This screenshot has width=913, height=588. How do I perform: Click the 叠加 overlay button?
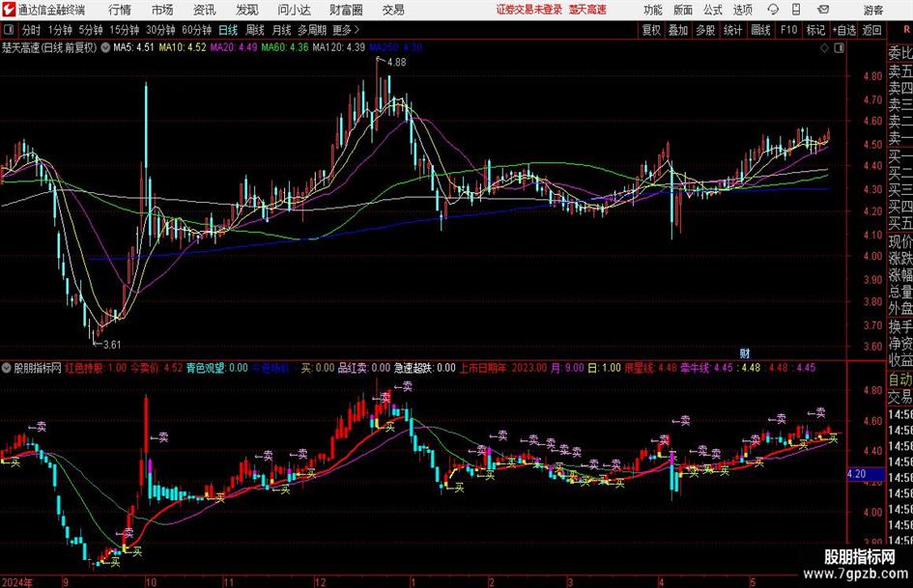click(678, 30)
